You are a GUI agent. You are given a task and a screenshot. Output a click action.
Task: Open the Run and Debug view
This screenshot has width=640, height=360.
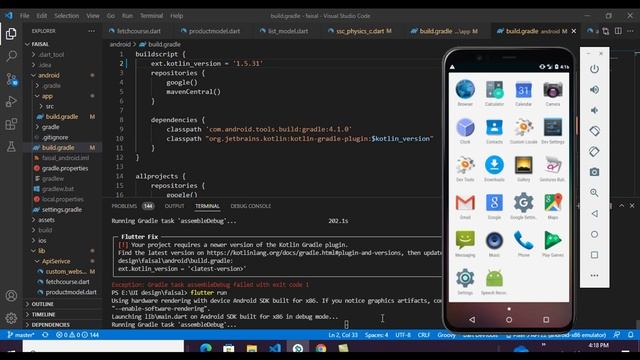pos(11,101)
